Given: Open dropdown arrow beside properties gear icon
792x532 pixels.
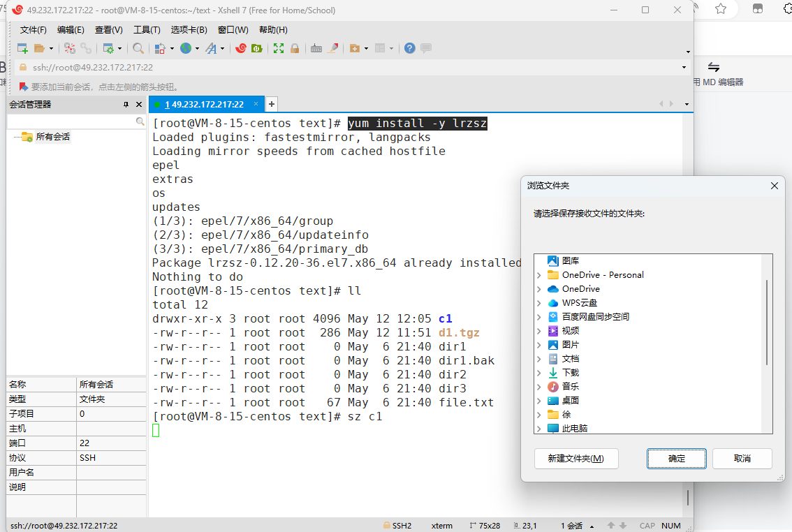Looking at the screenshot, I should click(x=119, y=48).
